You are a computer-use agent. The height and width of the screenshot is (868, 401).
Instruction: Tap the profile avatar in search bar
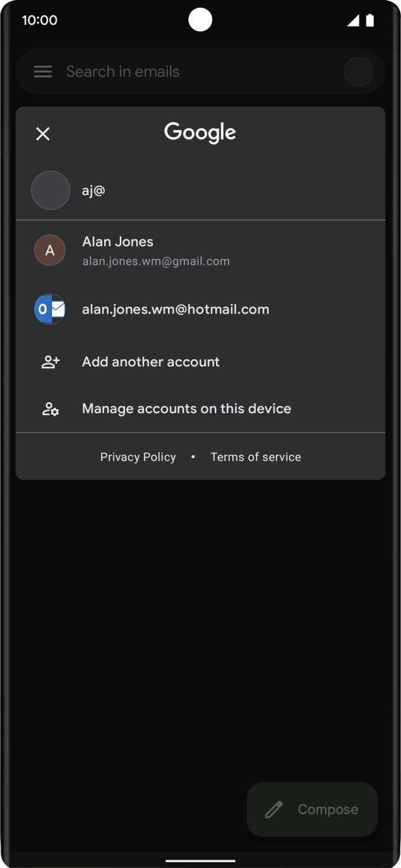click(359, 72)
